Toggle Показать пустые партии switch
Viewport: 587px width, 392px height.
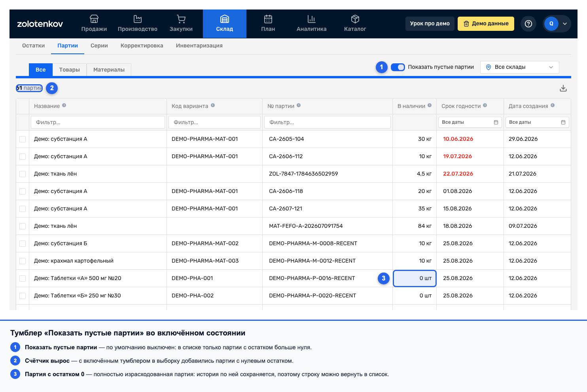[398, 67]
